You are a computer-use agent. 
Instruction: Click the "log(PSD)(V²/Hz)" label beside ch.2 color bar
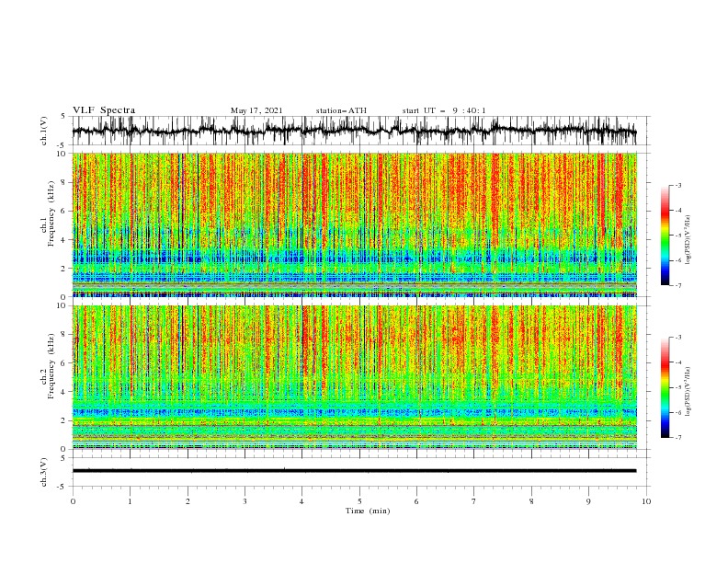pos(688,391)
